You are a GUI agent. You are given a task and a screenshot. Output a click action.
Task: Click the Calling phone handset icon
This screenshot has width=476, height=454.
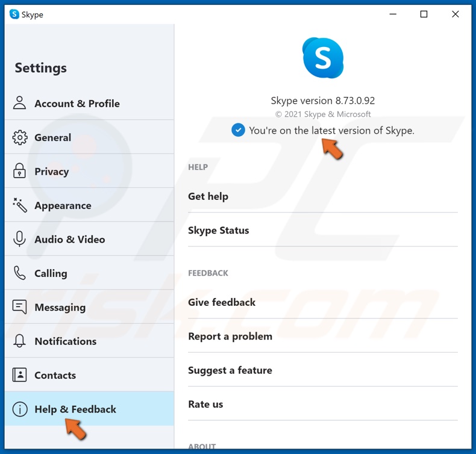[x=20, y=273]
